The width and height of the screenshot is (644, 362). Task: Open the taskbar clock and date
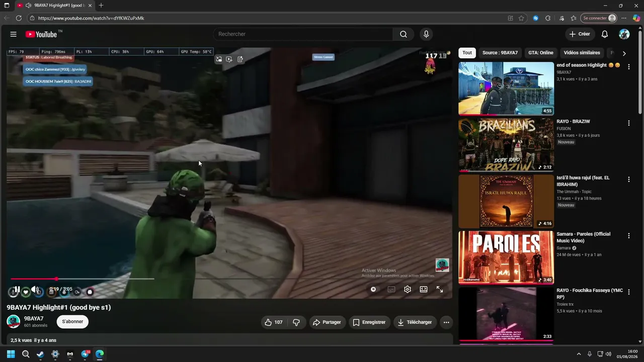[628, 354]
